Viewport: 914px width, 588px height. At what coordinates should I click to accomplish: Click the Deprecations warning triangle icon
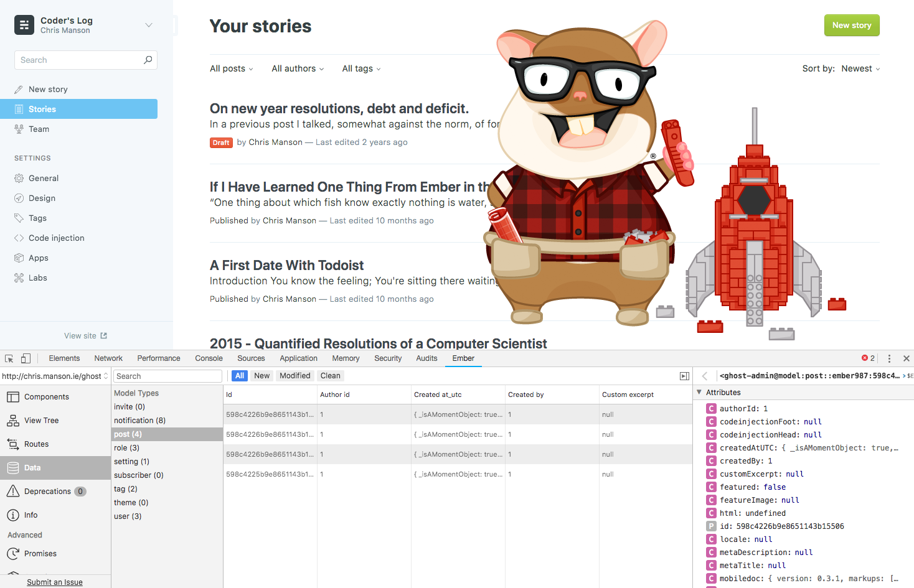pyautogui.click(x=13, y=492)
